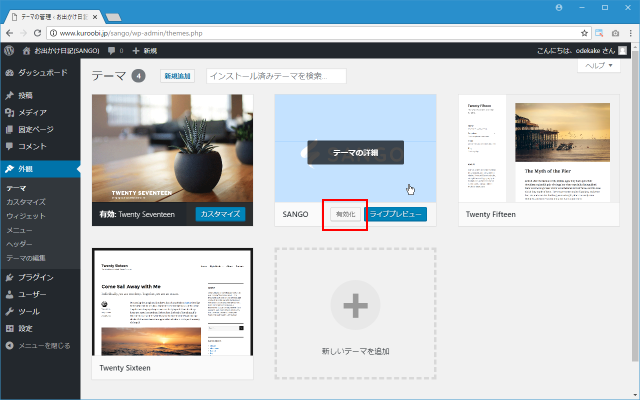The width and height of the screenshot is (640, 400).
Task: Click the browser address bar URL
Action: pyautogui.click(x=131, y=33)
